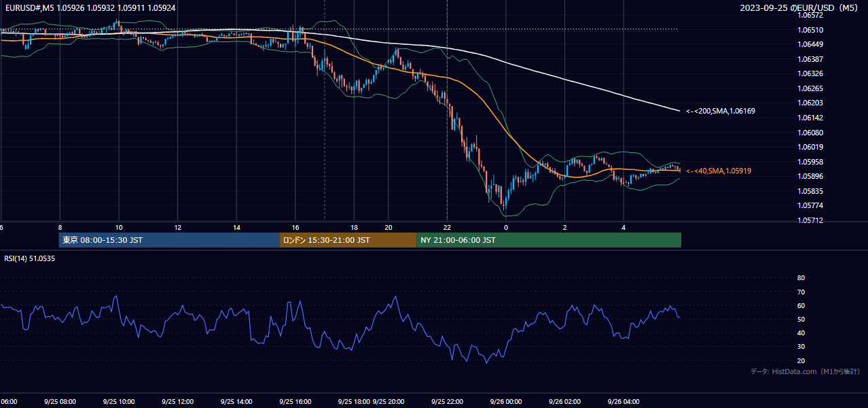Click price axis label 1.06142
868x408 pixels.
810,118
